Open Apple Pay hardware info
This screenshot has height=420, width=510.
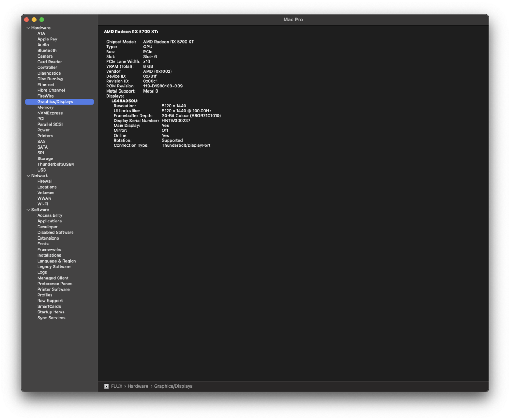(47, 39)
